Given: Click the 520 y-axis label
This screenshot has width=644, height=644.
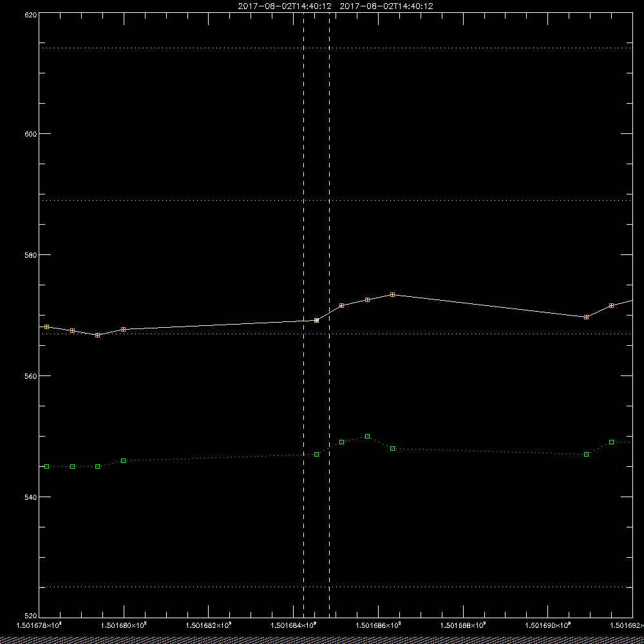Looking at the screenshot, I should point(32,616).
